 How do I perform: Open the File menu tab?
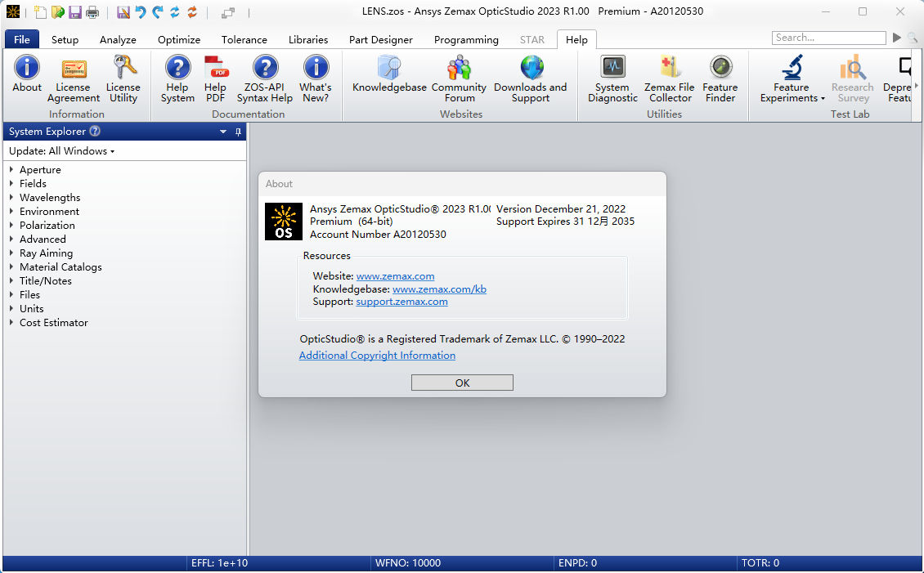22,39
